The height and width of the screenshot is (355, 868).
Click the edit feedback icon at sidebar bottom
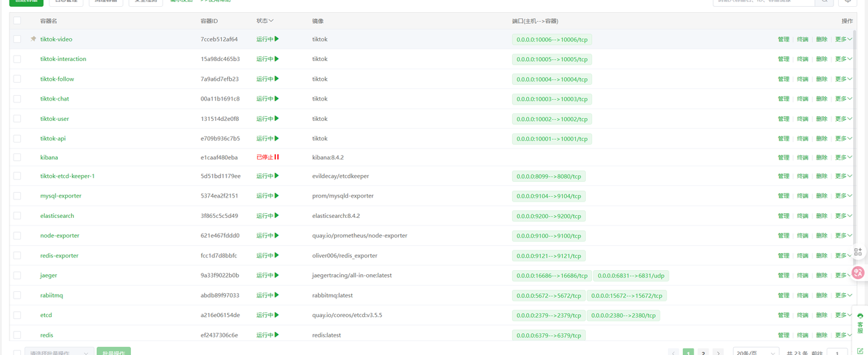(x=861, y=350)
